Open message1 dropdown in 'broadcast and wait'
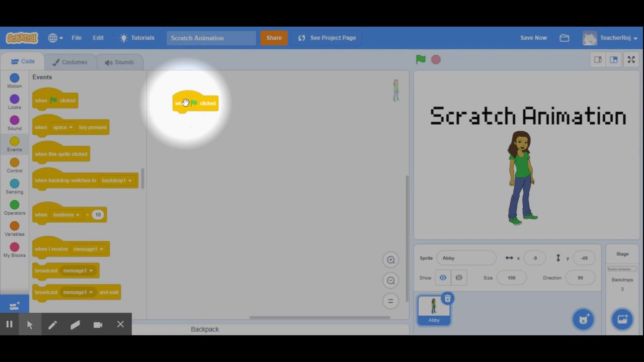 point(78,292)
